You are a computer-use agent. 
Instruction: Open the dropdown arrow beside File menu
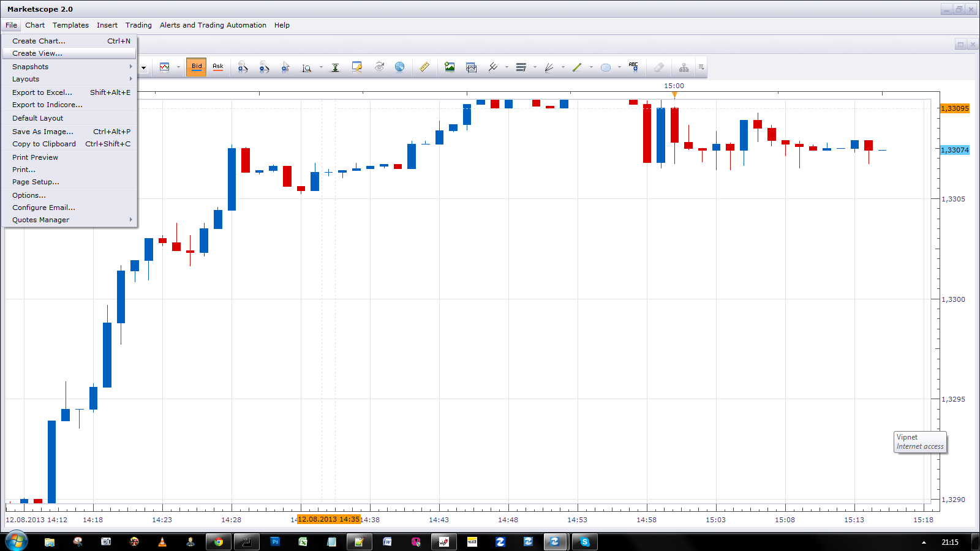[143, 68]
